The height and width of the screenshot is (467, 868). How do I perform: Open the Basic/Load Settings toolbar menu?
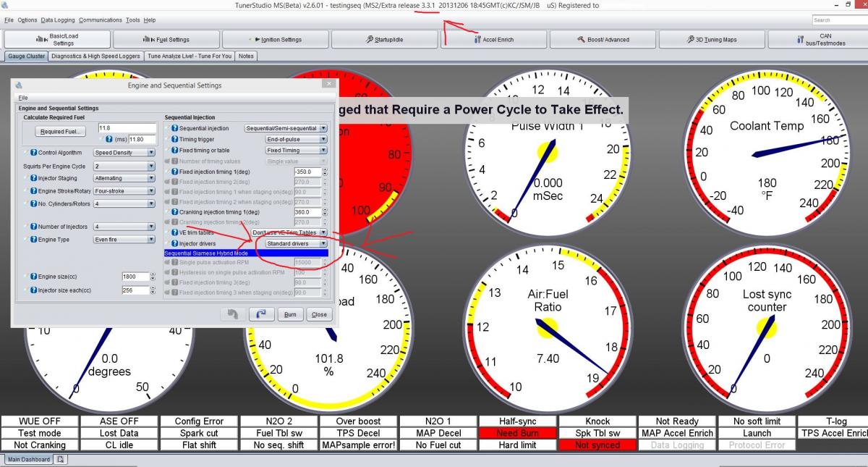click(58, 39)
